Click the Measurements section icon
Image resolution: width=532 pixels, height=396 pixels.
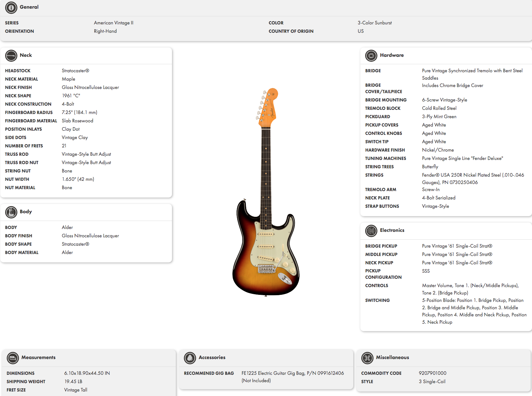click(x=13, y=358)
